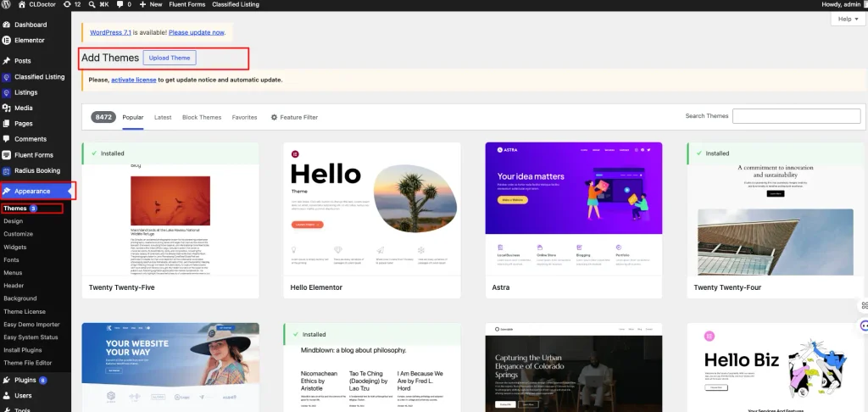The width and height of the screenshot is (868, 412).
Task: Click the plus icon next to New
Action: (142, 4)
